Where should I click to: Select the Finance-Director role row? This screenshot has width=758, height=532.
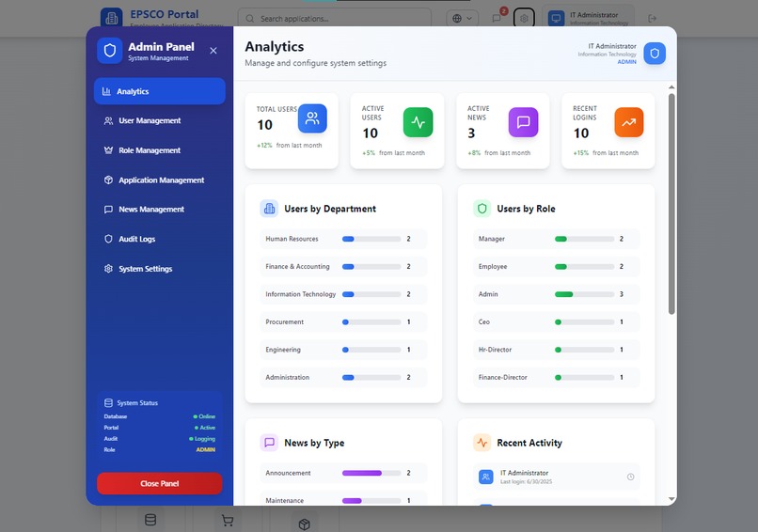point(556,377)
